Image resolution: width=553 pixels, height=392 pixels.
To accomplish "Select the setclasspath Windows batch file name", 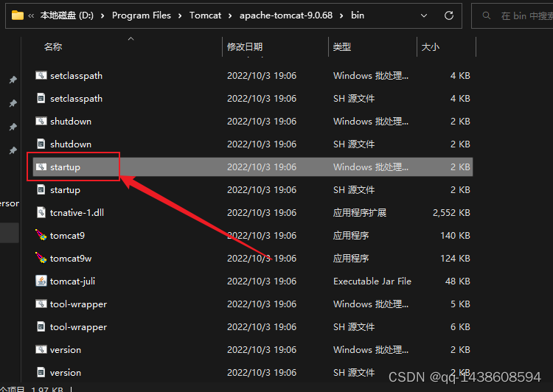I will tap(76, 76).
